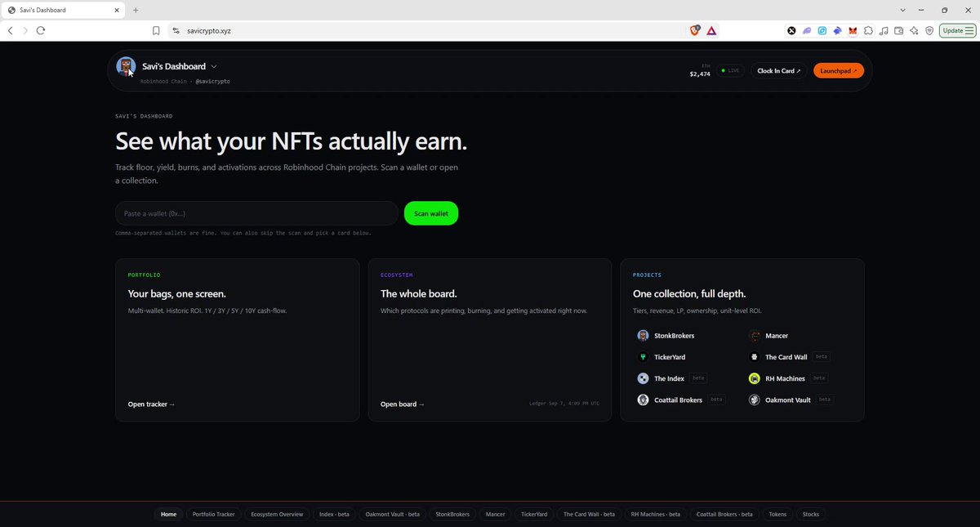The height and width of the screenshot is (527, 980).
Task: Click the Leo AI sparkle icon
Action: coord(914,30)
